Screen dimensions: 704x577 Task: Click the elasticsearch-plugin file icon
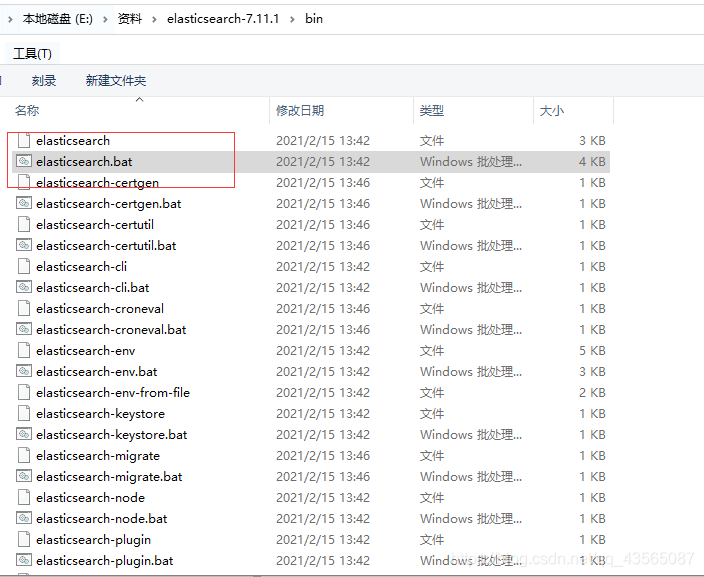click(x=24, y=540)
